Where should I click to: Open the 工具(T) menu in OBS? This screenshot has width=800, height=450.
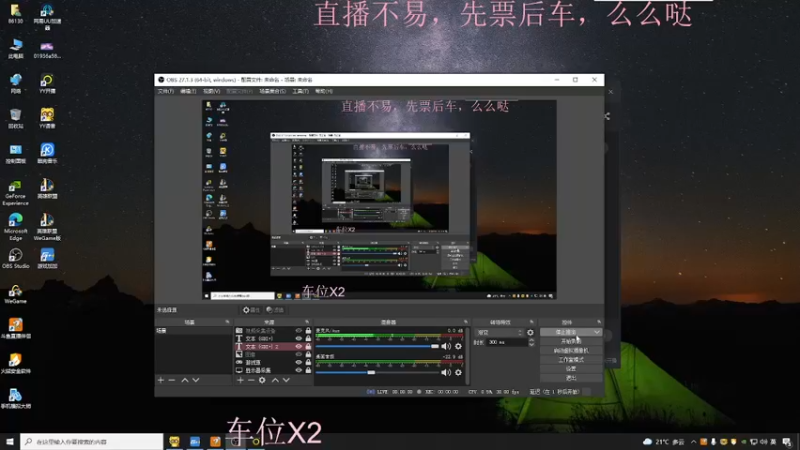click(301, 91)
